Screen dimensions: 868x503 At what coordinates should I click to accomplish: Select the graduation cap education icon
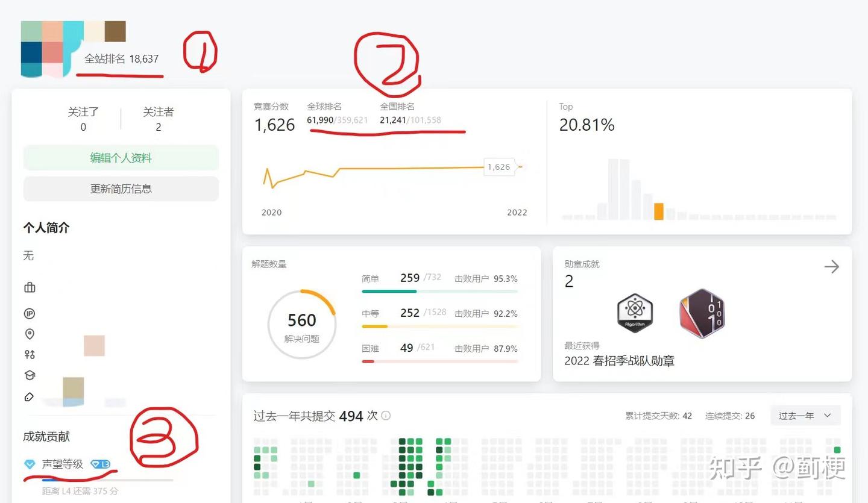tap(29, 375)
